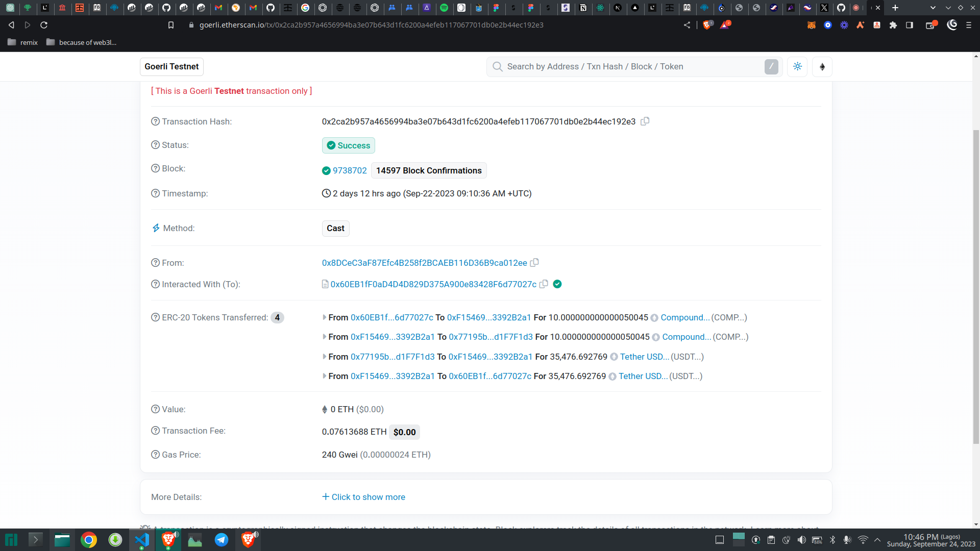Open sender address 0x8DCeC3aF link

pyautogui.click(x=424, y=263)
